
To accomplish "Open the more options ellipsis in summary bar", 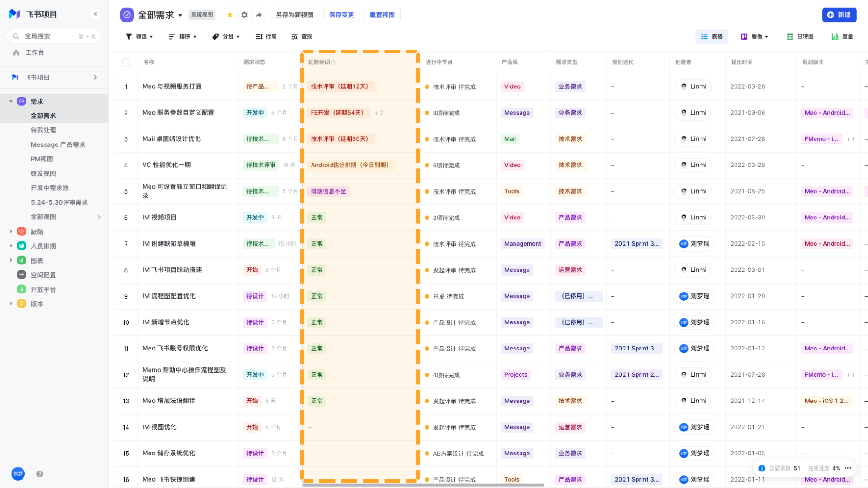I will coord(848,468).
